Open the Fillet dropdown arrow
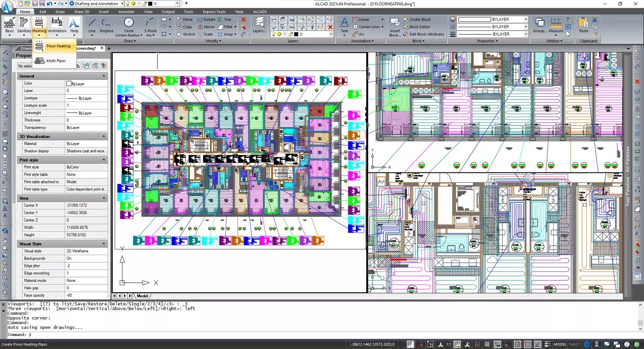The height and width of the screenshot is (349, 644). pyautogui.click(x=235, y=27)
